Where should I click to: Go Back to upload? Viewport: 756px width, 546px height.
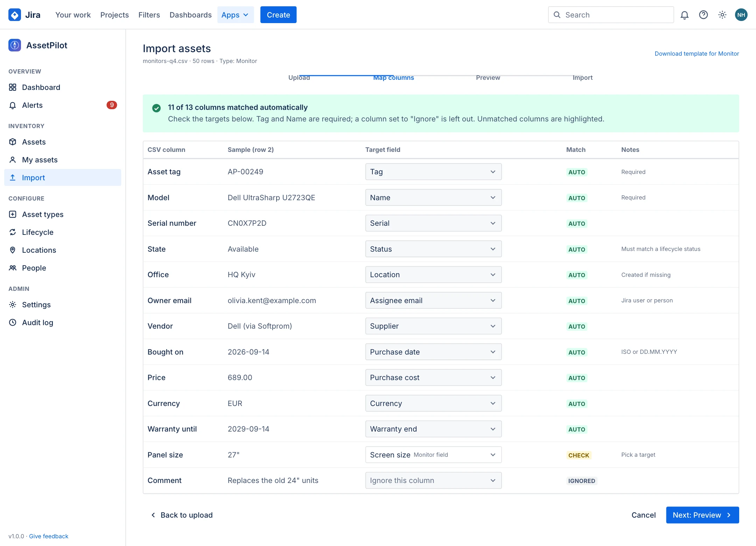point(182,515)
